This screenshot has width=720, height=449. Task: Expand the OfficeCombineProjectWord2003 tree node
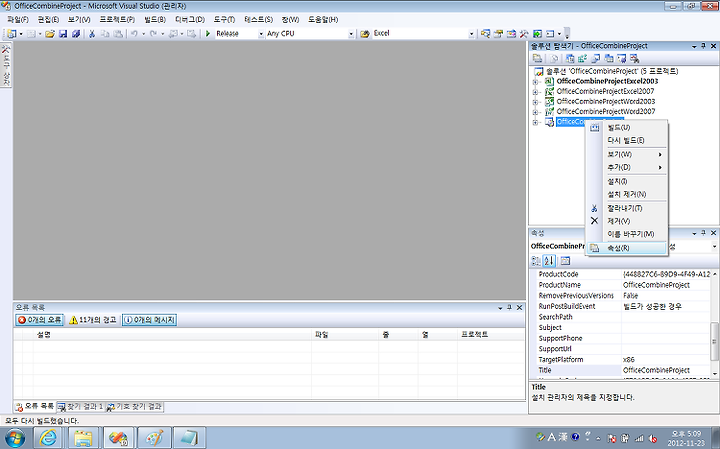point(535,102)
